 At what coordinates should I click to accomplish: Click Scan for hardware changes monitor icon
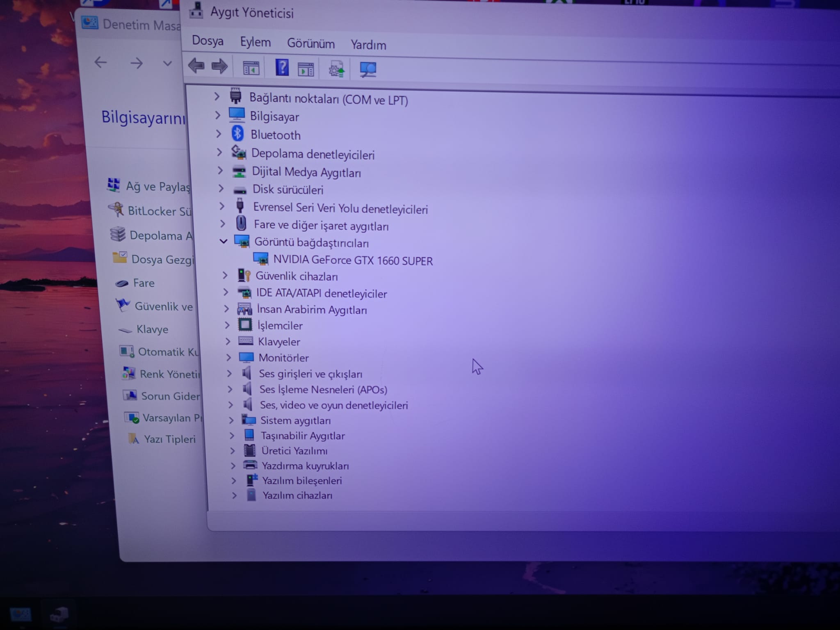(x=368, y=69)
